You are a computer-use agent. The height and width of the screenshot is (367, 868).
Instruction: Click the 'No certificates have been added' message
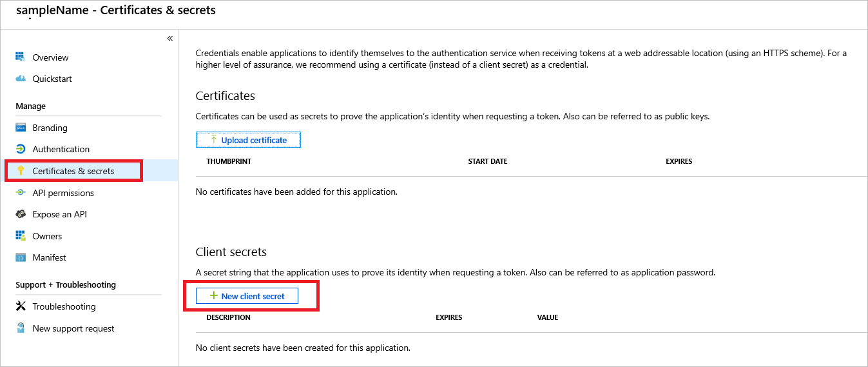click(x=296, y=192)
